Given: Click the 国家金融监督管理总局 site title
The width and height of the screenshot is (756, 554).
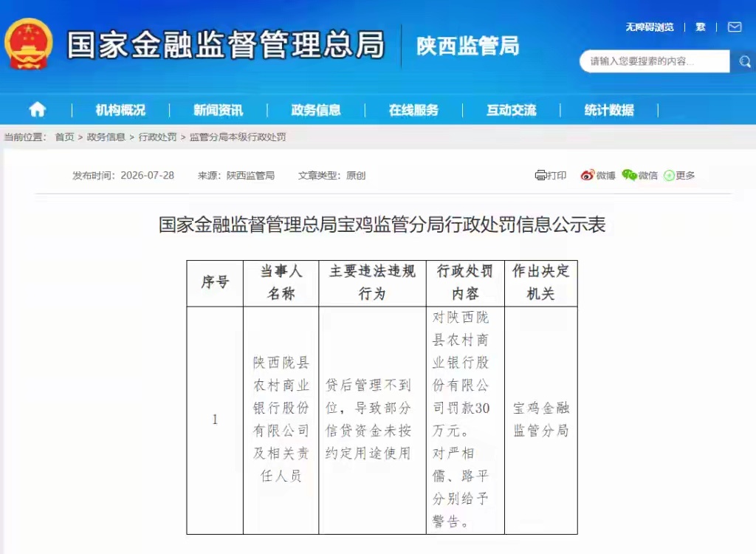Looking at the screenshot, I should point(226,44).
